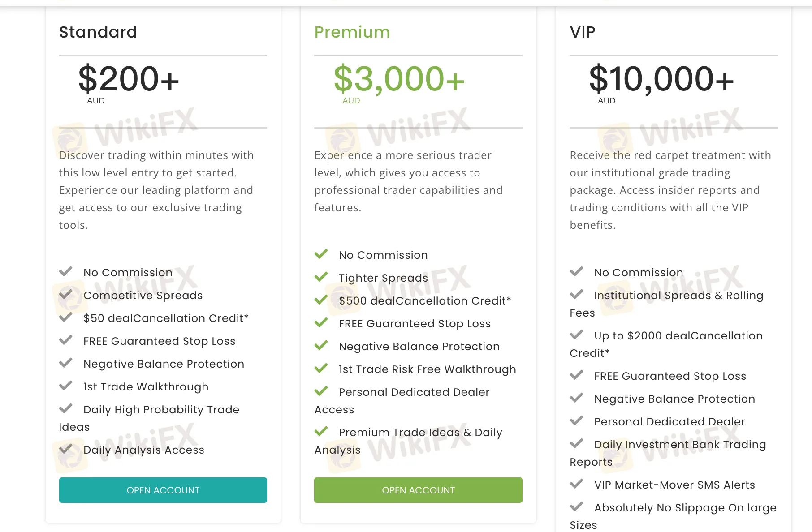Select the green Premium plan heading
Screen dimensions: 812x532
[x=352, y=32]
